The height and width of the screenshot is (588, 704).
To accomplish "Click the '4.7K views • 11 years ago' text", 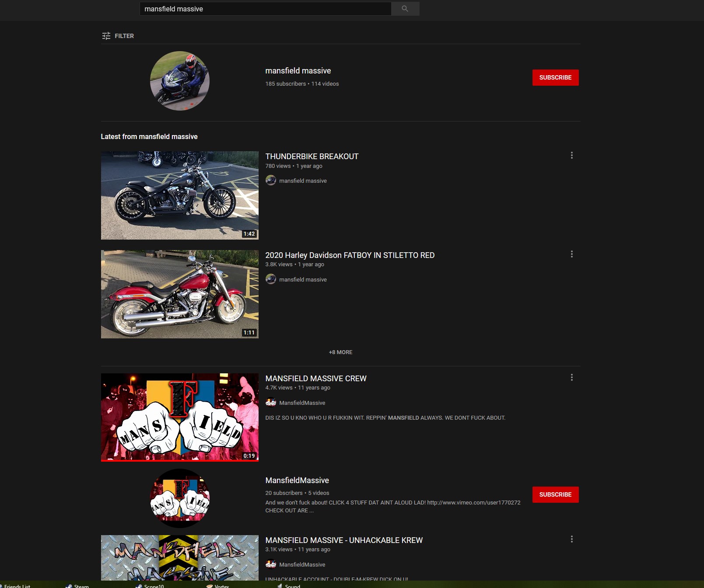I will 298,388.
